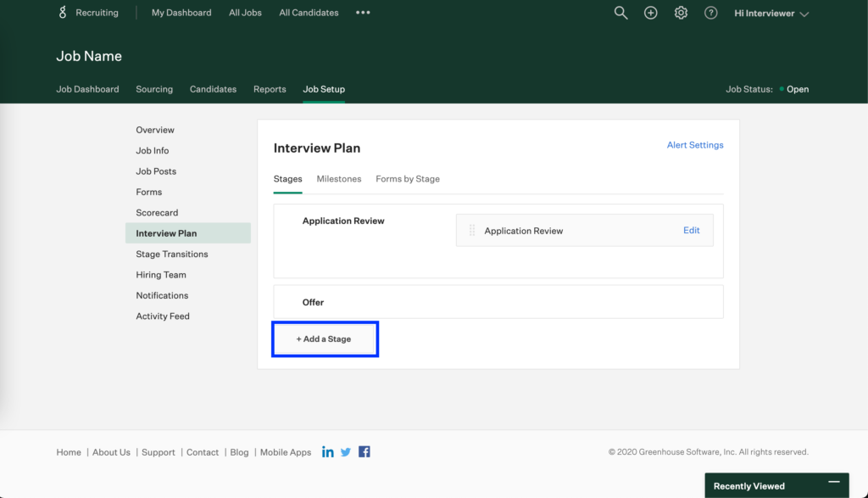
Task: Click the Add a Stage button
Action: pyautogui.click(x=325, y=338)
